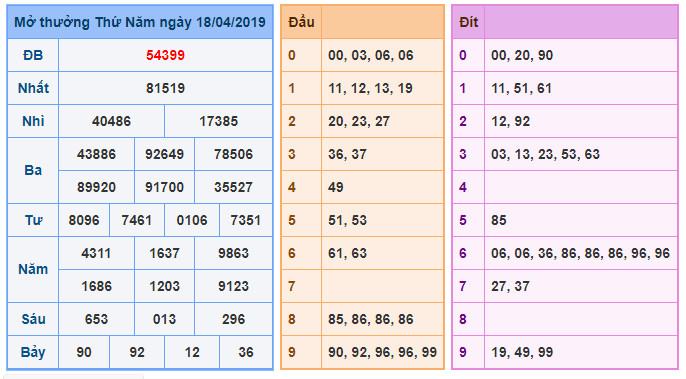
Task: Select Năm prize number 4311
Action: click(x=96, y=253)
